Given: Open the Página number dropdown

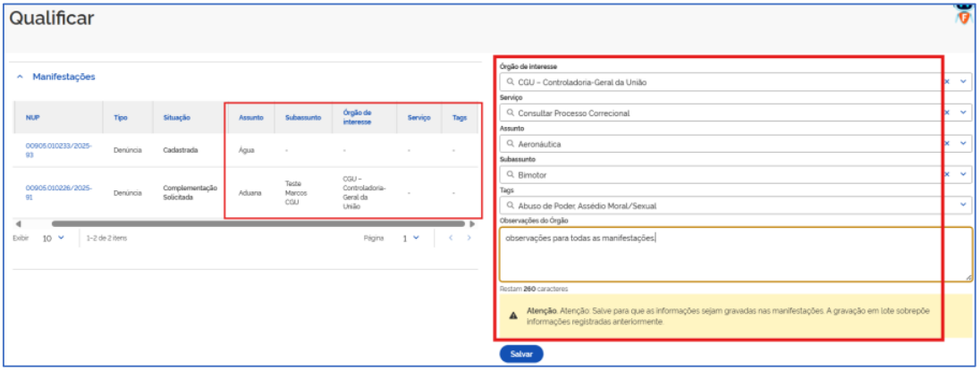Looking at the screenshot, I should [x=410, y=239].
